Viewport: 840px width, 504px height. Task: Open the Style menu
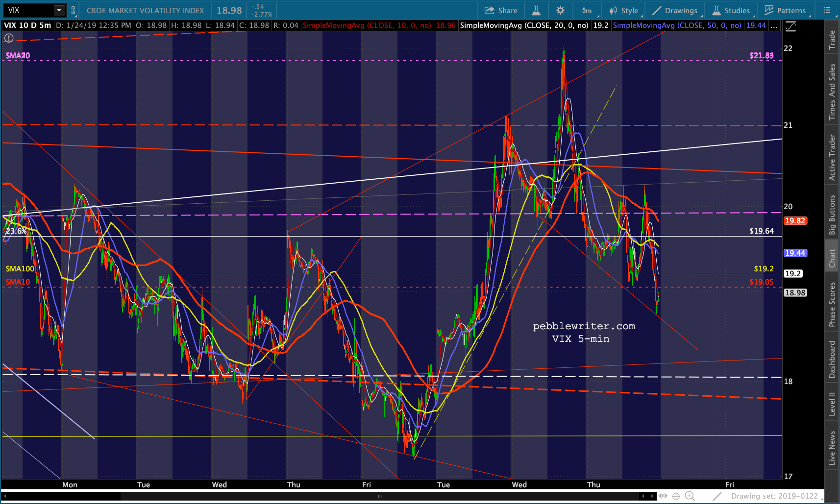pos(623,10)
